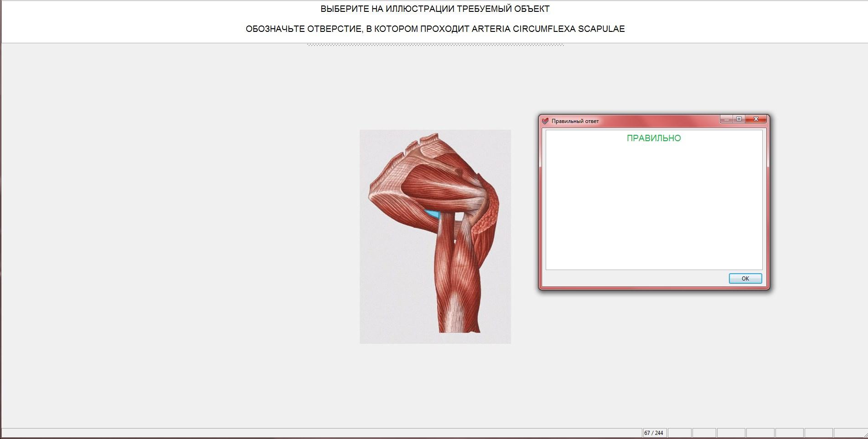Click the heading ВЫБЕРИТЕ НА ИЛЛЮСТРАЦИИ ТРЕБУЕМЫЙ ОБЪЕКТ
Viewport: 868px width, 439px height.
[x=435, y=9]
